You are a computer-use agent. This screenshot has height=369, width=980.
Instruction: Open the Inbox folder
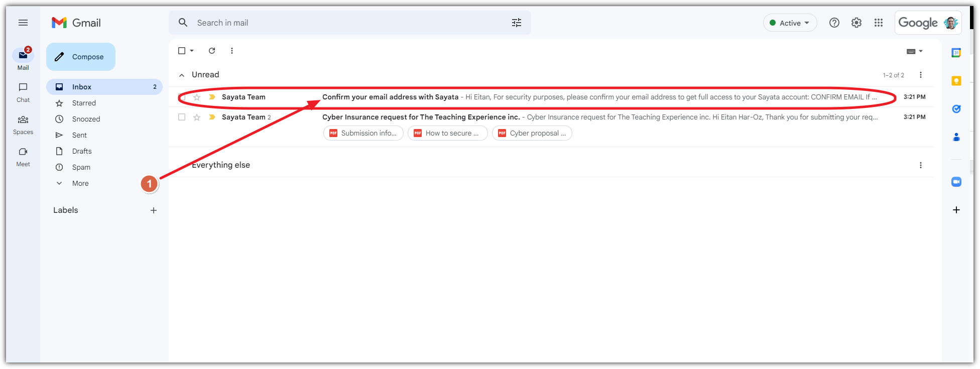click(x=104, y=87)
